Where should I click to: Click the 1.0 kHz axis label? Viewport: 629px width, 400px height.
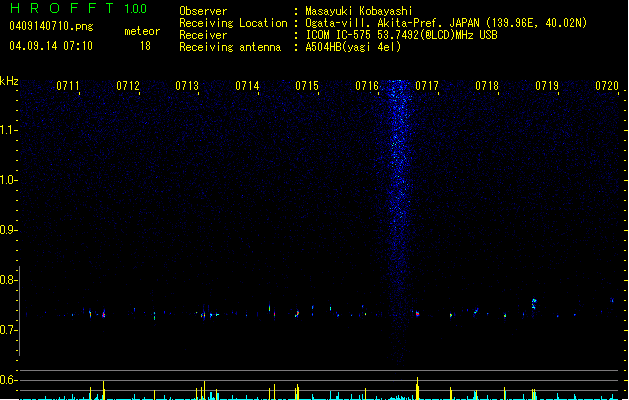click(x=8, y=180)
